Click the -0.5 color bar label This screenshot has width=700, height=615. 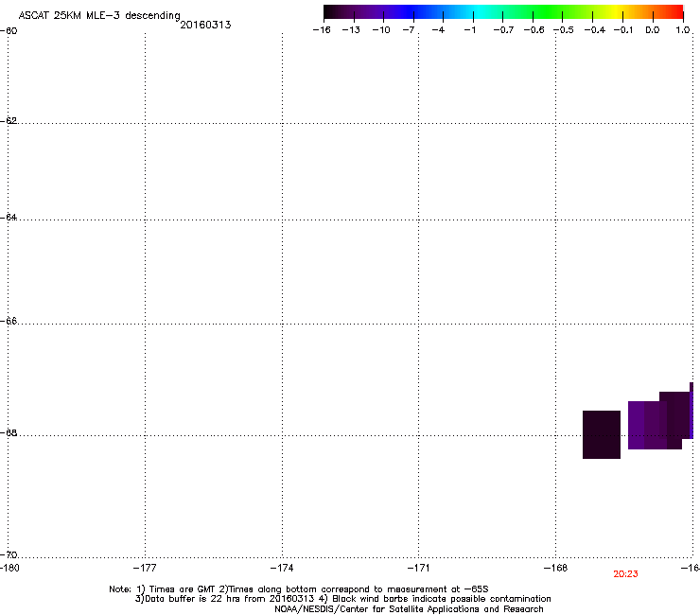[564, 30]
